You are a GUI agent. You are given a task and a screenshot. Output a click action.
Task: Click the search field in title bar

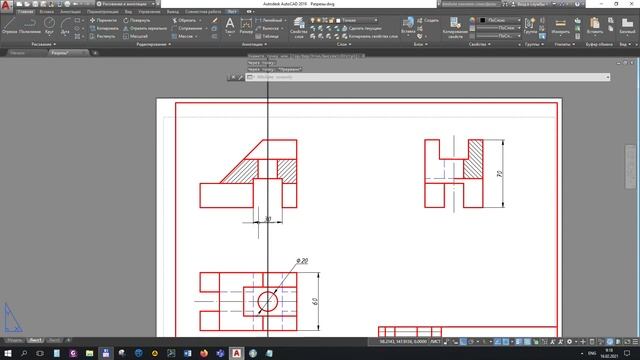470,4
